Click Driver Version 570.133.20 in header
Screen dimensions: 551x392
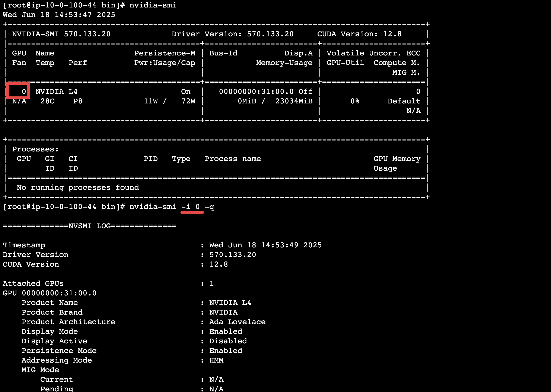pos(232,34)
